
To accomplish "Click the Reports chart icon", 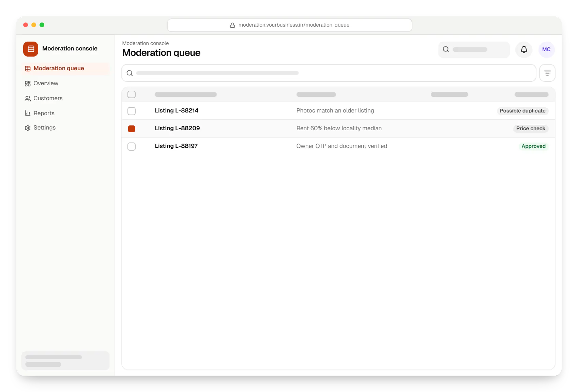I will (28, 113).
